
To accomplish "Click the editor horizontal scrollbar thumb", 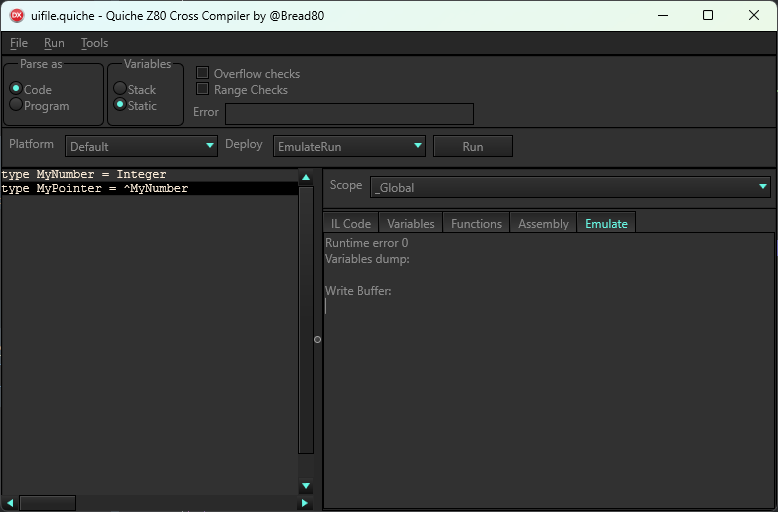I will click(48, 503).
